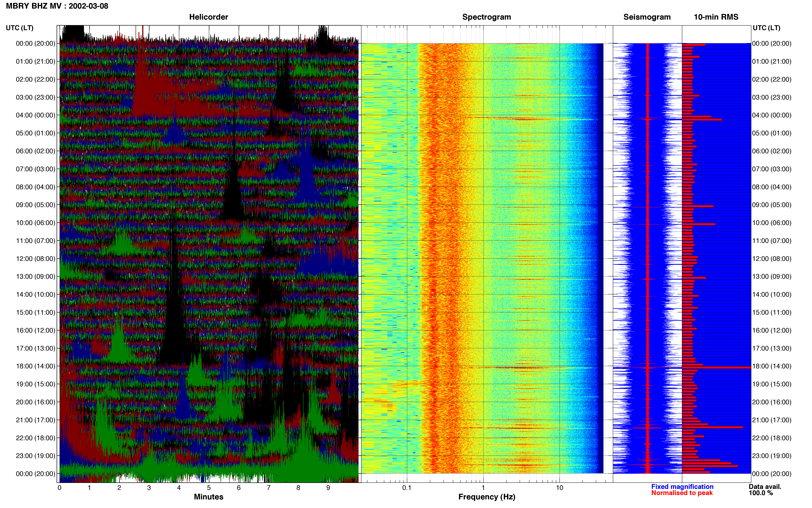This screenshot has height=508, width=812.
Task: Click '23:00 (19:00)' on the right time axis
Action: click(x=772, y=456)
